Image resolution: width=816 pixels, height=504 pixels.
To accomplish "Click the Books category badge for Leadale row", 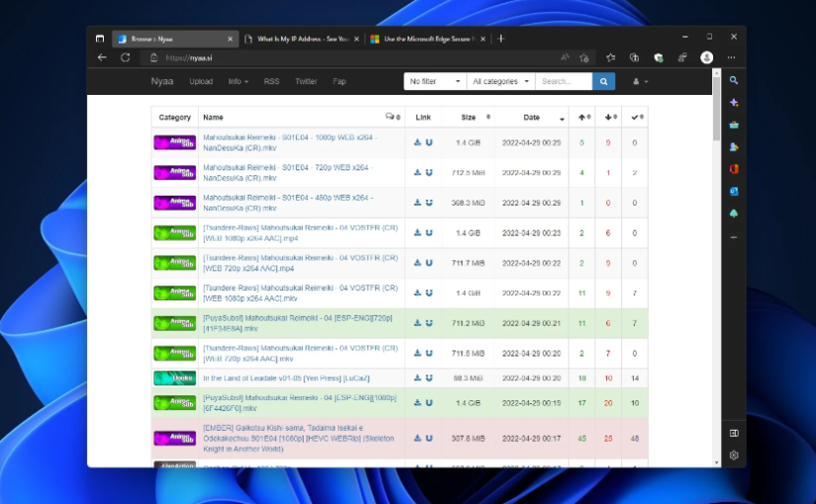I will click(x=175, y=378).
